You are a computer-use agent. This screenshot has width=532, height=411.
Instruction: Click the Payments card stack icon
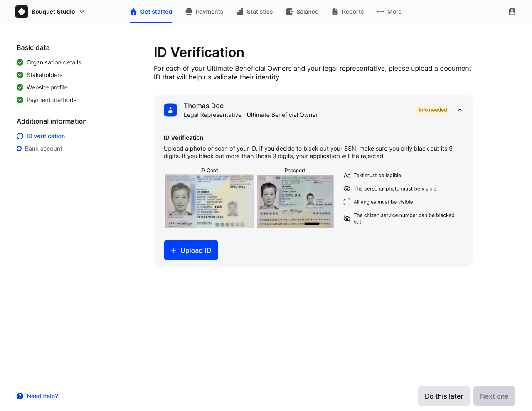(x=189, y=12)
